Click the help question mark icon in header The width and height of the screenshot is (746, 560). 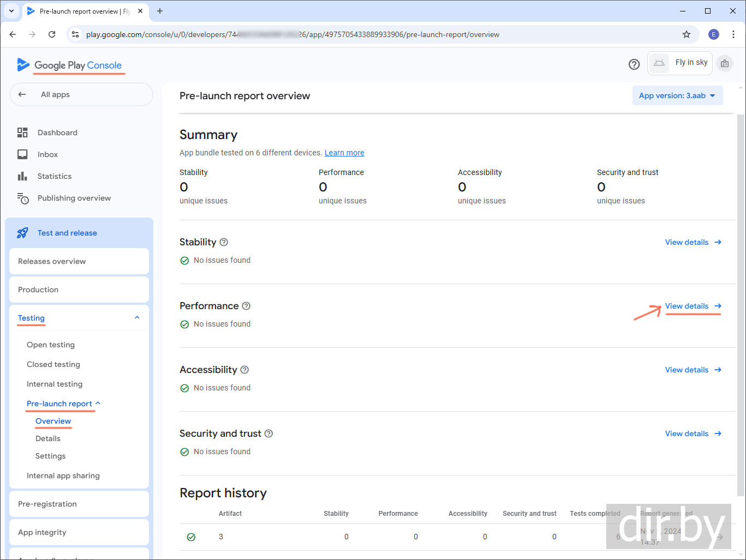634,64
